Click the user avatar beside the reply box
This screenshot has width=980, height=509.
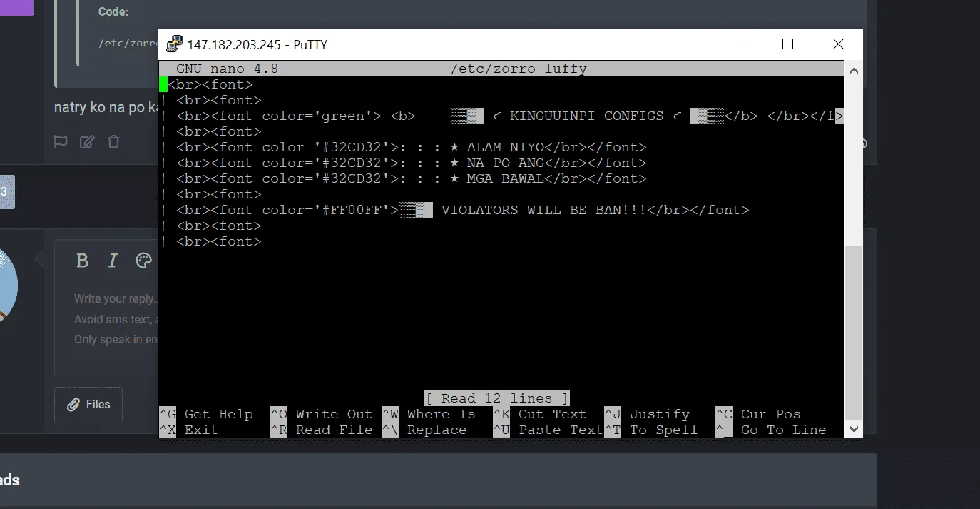(8, 285)
